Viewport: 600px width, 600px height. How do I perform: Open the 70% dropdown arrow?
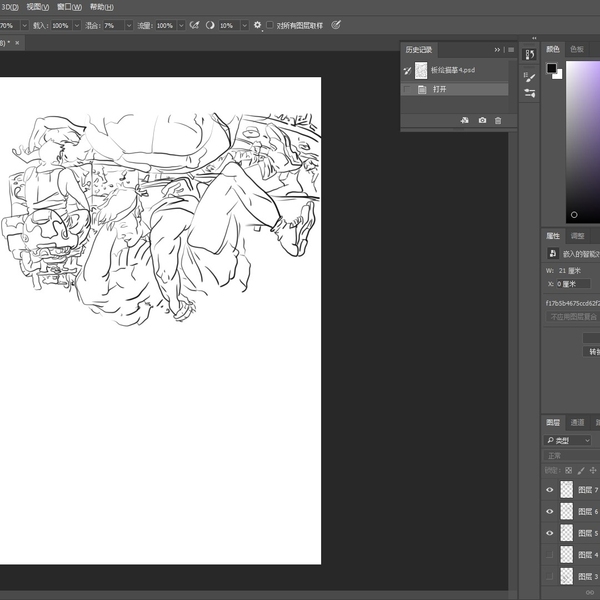tap(24, 25)
